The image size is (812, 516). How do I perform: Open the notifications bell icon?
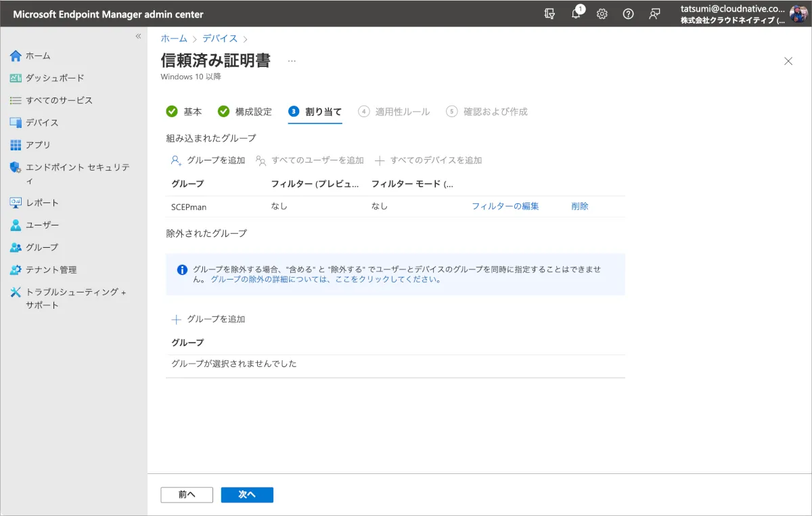tap(576, 14)
